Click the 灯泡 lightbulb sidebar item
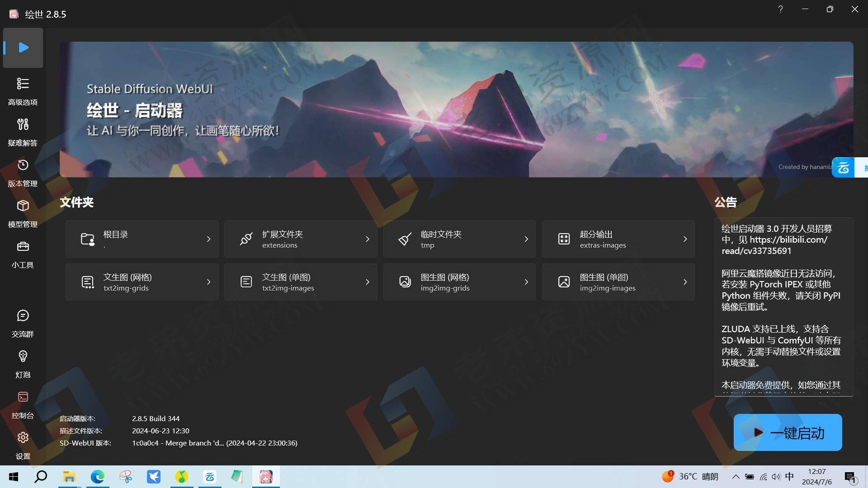This screenshot has height=488, width=868. coord(23,364)
